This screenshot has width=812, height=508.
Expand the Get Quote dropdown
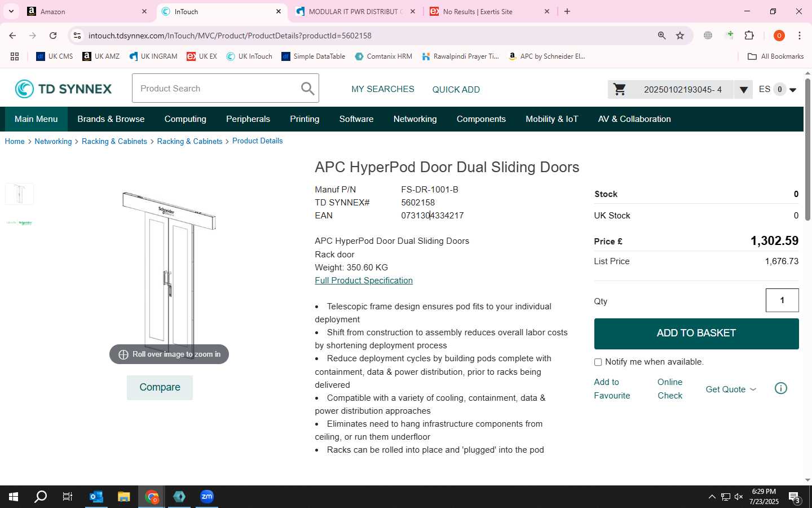point(731,389)
